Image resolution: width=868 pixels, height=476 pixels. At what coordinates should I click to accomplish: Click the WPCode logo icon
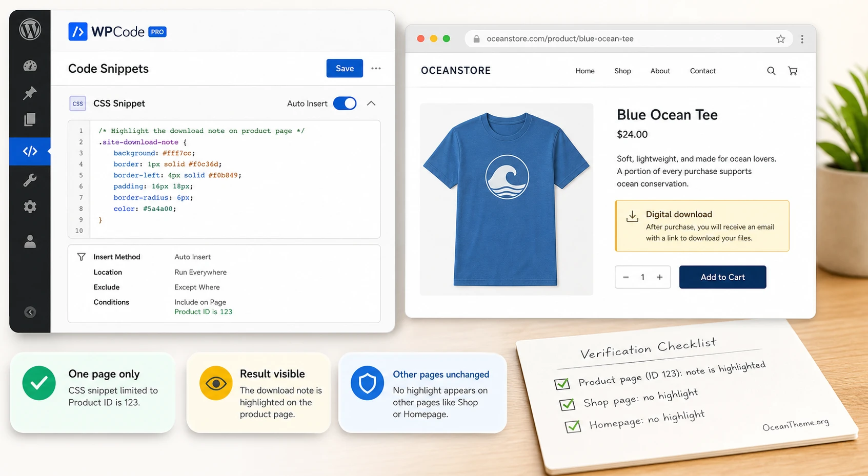point(78,32)
